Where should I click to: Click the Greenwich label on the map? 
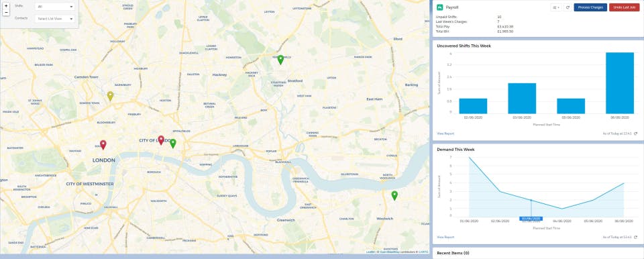click(x=286, y=220)
